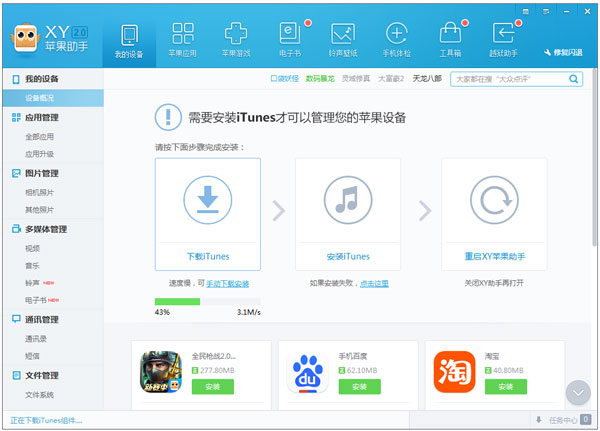Select 应用管理 sidebar heading
Viewport: 600px width, 431px height.
[x=42, y=118]
